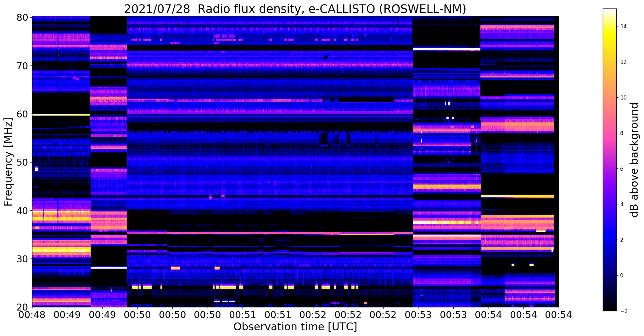Click the white line at 28 MHz
The height and width of the screenshot is (336, 644).
pyautogui.click(x=109, y=268)
